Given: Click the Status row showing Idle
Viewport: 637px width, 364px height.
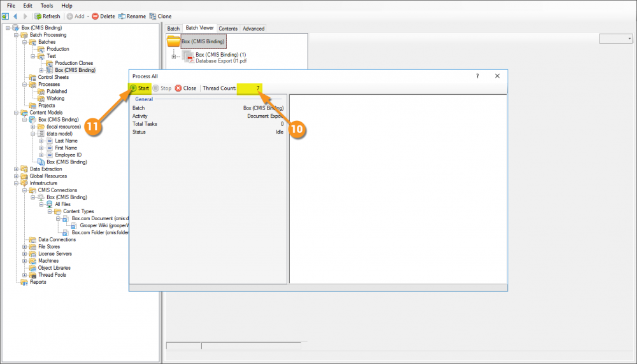Looking at the screenshot, I should point(208,132).
